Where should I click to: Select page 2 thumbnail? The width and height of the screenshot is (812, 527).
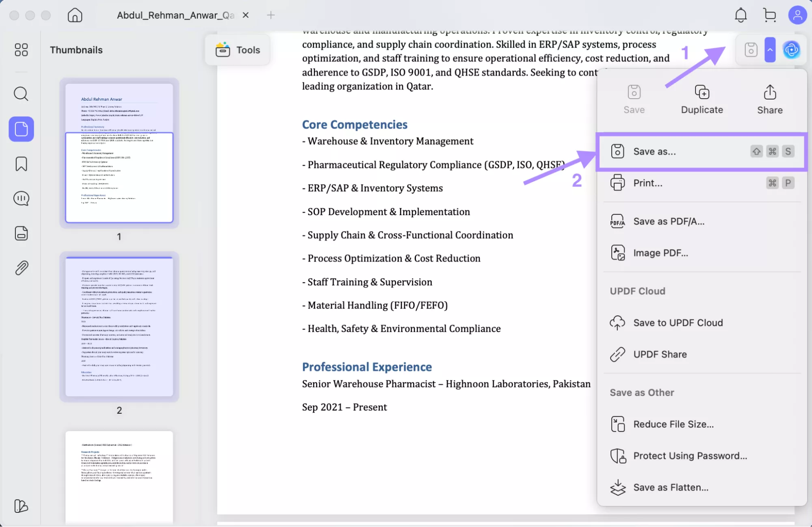click(119, 326)
